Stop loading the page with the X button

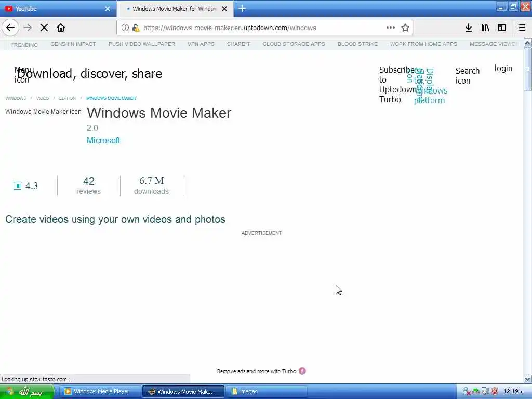[x=44, y=28]
